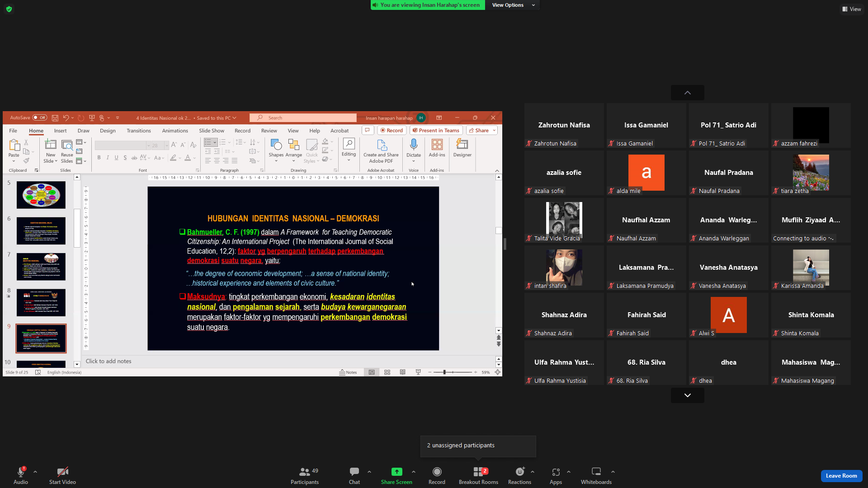Click the Record button in ribbon
Viewport: 868px width, 488px height.
(x=392, y=131)
